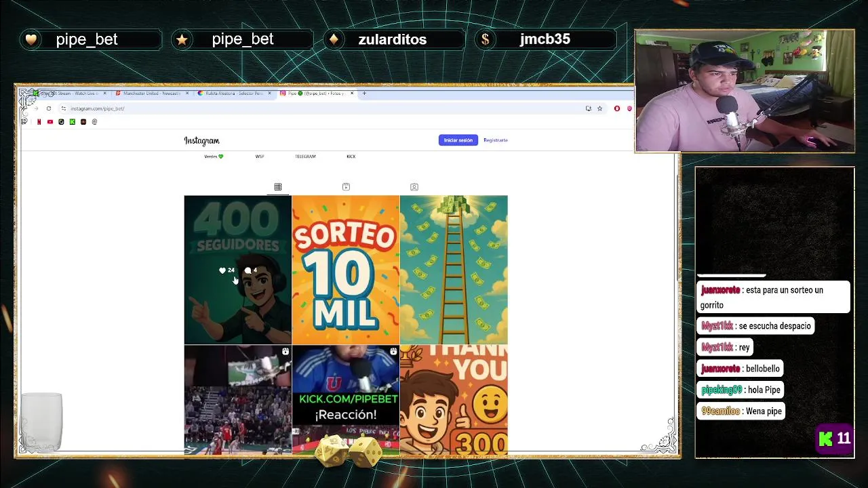This screenshot has height=488, width=868.
Task: Open the Sorteo 10 Mil post
Action: [x=346, y=270]
